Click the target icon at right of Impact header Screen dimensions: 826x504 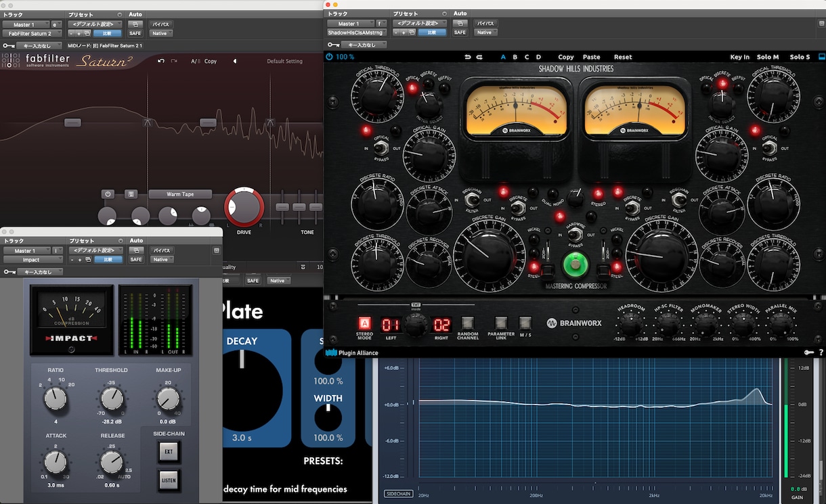[x=217, y=250]
